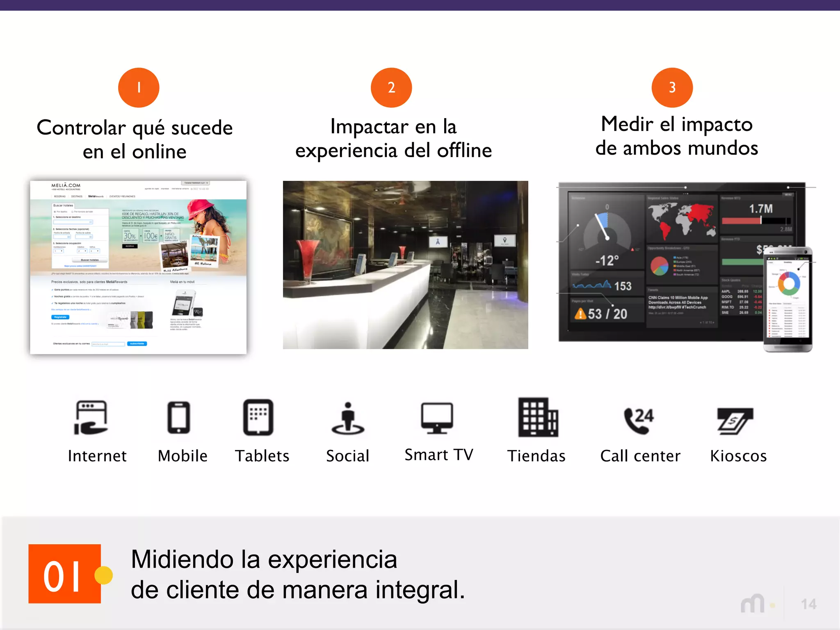This screenshot has height=630, width=840.
Task: Click the 'Tablets' label
Action: 262,456
